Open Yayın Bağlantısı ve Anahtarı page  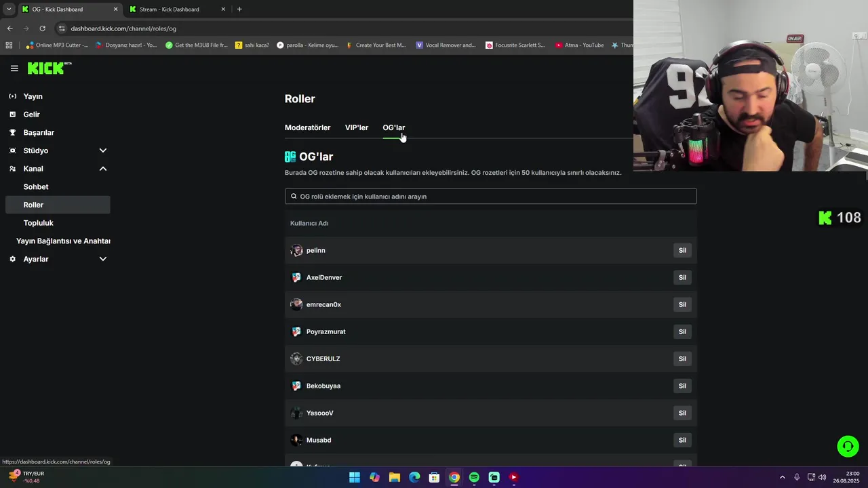(63, 241)
